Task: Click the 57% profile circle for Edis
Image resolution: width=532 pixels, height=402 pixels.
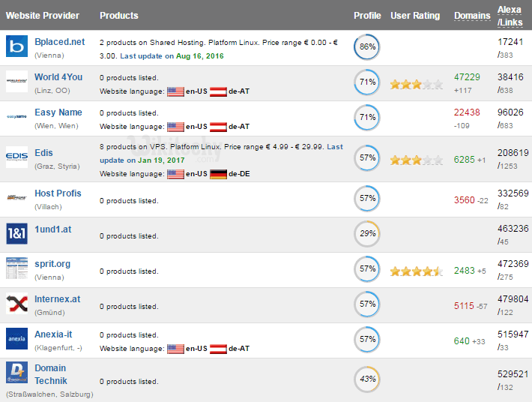Action: 367,158
